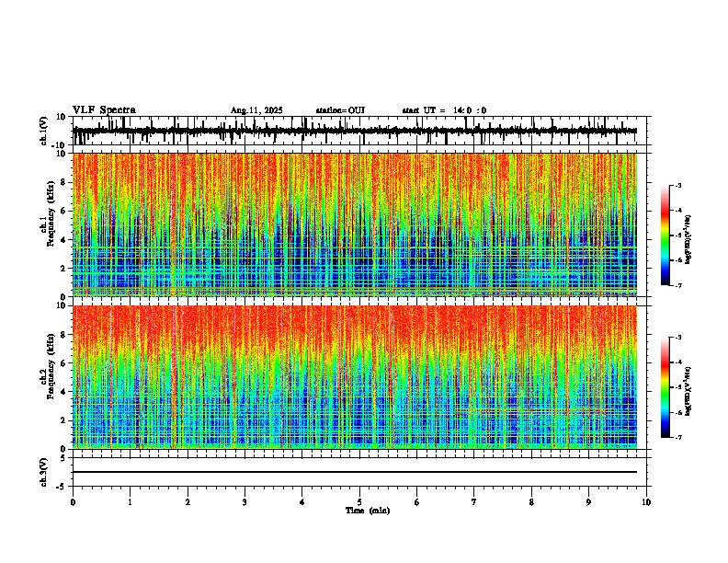The image size is (728, 563).
Task: Select the "2" tick on ch.2 frequency axis
Action: pyautogui.click(x=63, y=420)
